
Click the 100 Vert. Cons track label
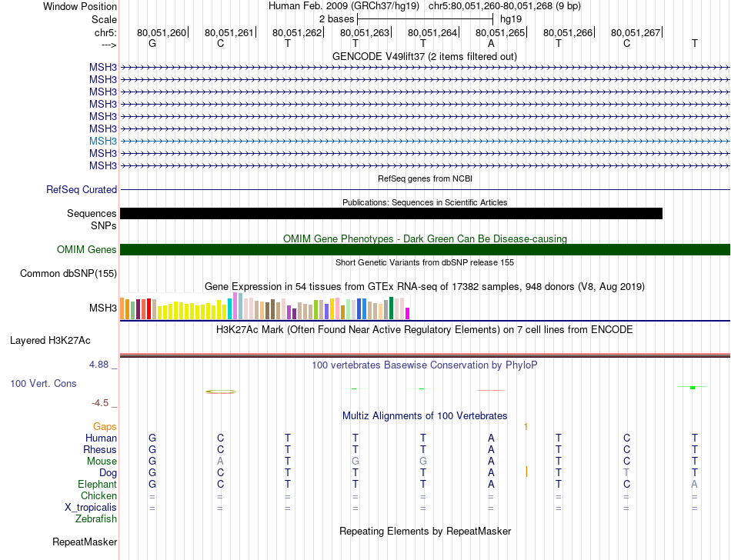43,383
